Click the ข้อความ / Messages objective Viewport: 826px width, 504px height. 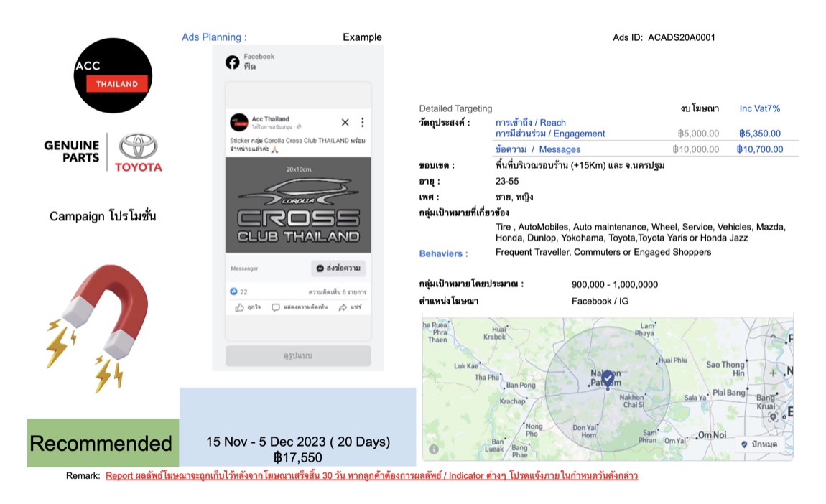coord(538,149)
